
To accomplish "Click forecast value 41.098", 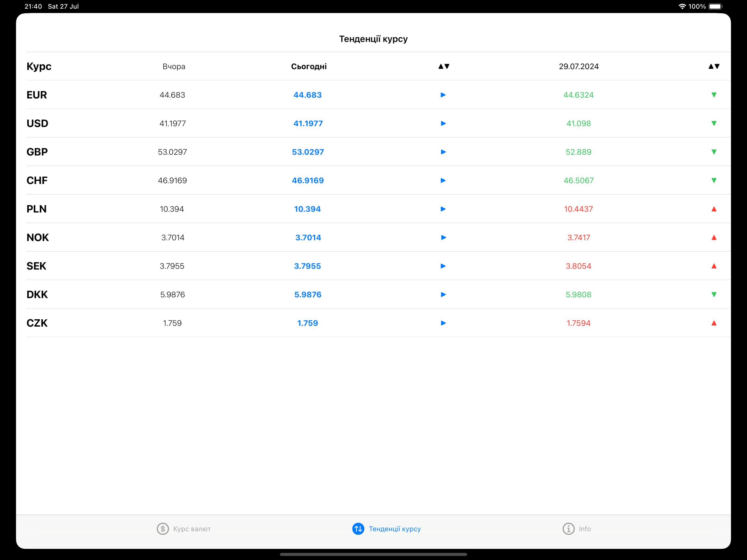I will [x=578, y=123].
